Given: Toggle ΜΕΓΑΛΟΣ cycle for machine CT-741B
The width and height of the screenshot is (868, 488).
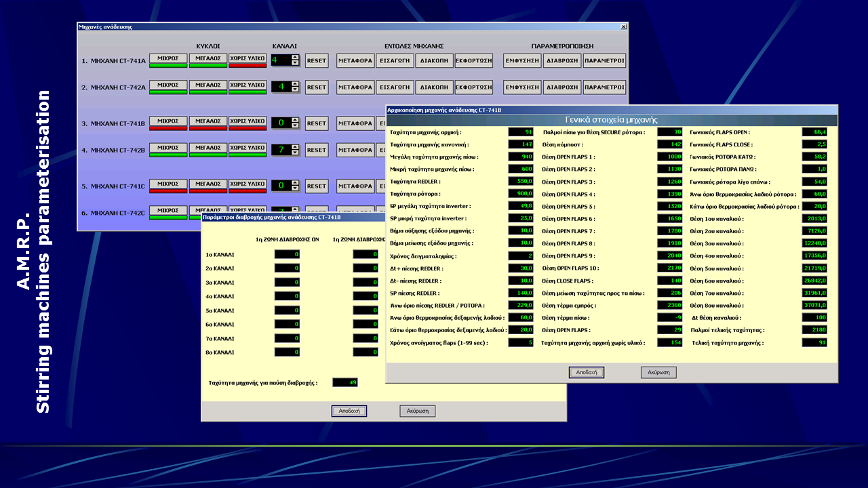Looking at the screenshot, I should click(x=208, y=122).
